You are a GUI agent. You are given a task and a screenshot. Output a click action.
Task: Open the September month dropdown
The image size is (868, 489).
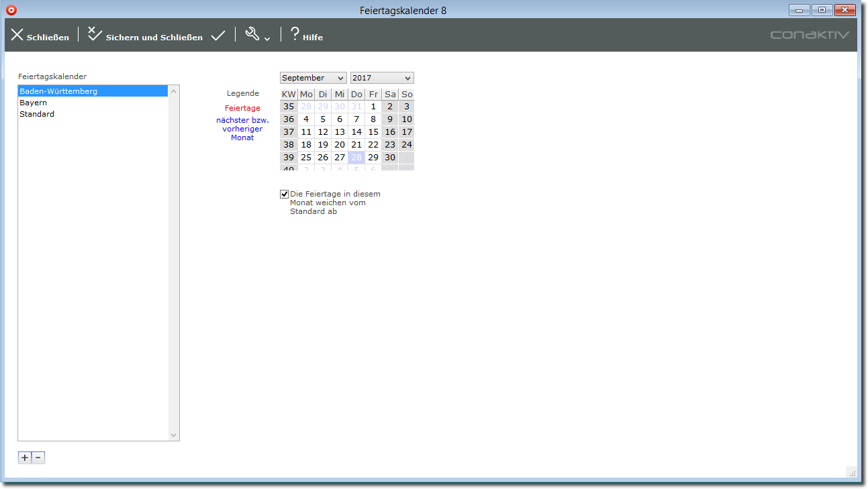click(x=313, y=78)
